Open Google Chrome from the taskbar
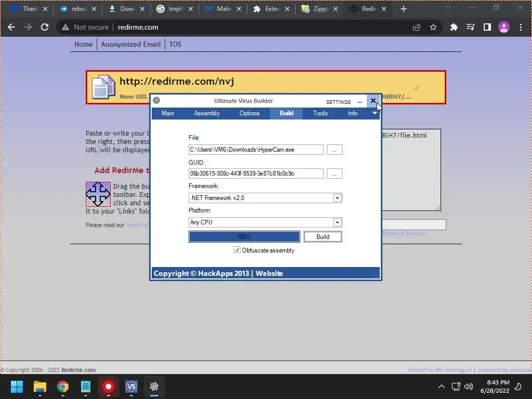 click(x=63, y=387)
